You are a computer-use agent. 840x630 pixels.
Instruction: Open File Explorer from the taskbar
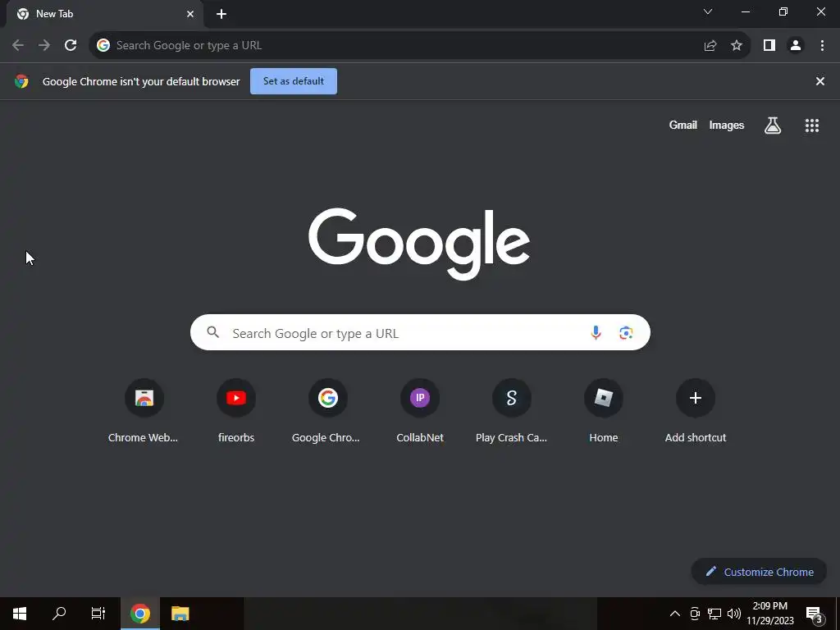[180, 614]
